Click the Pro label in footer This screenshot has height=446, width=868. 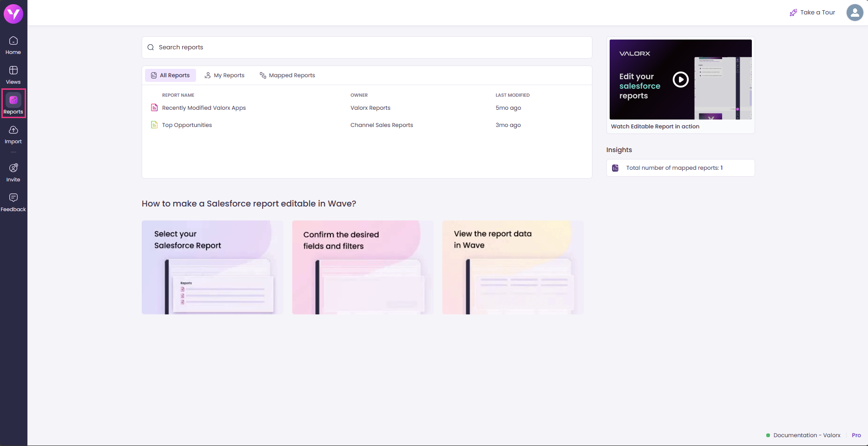click(x=856, y=435)
